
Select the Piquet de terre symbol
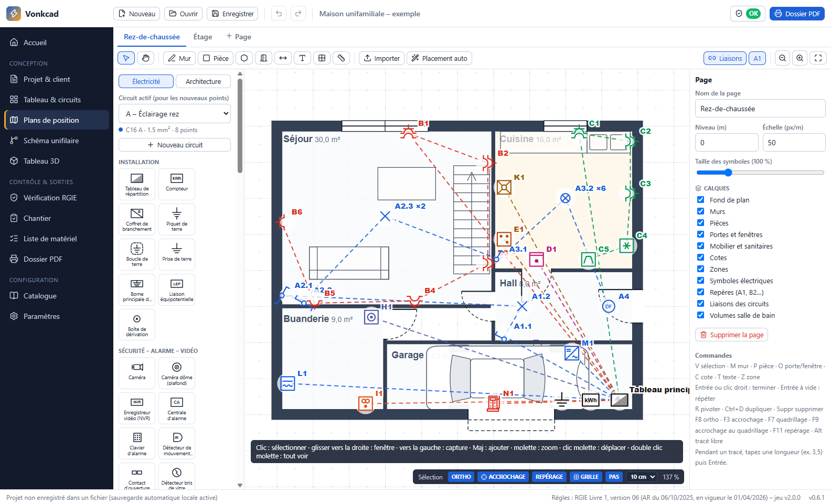177,219
